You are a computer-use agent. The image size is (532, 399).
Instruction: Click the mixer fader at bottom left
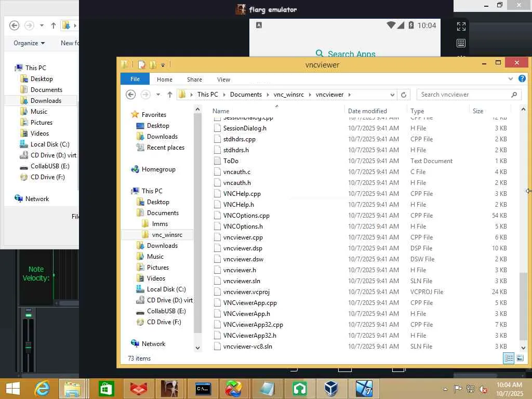point(29,347)
